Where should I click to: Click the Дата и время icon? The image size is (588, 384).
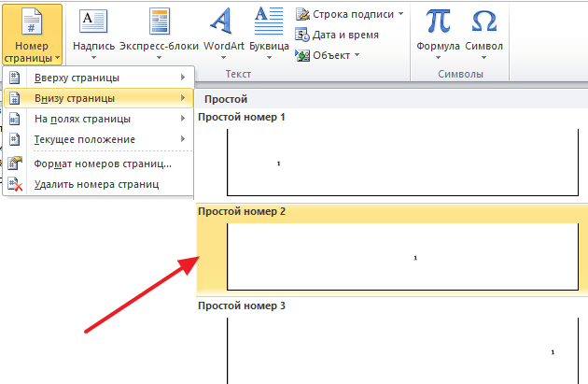(336, 35)
